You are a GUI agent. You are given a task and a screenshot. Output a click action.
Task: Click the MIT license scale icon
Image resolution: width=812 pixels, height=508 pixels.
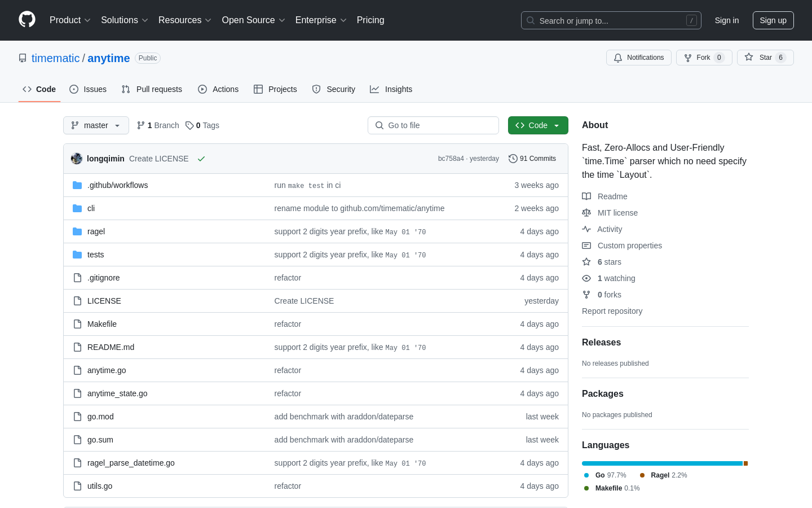click(x=586, y=213)
